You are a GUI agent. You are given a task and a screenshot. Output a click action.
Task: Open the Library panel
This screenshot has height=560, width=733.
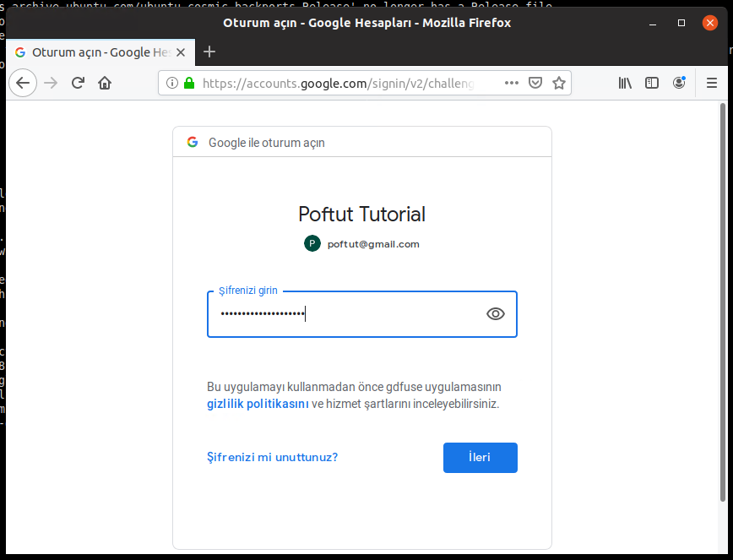625,83
